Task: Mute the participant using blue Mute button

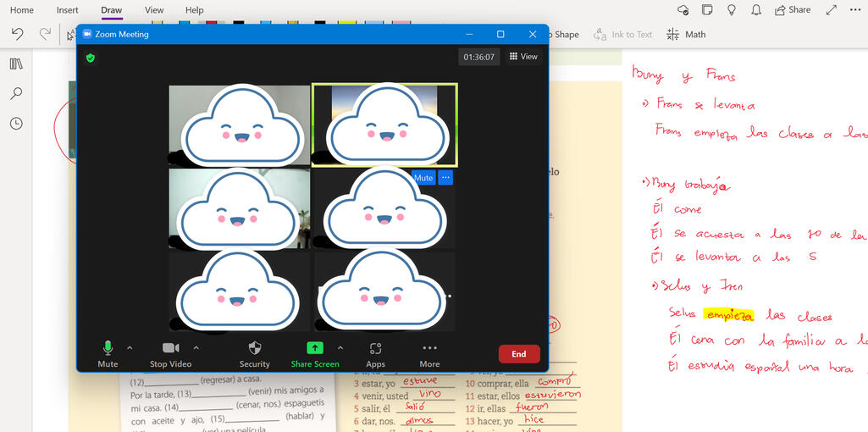Action: coord(423,178)
